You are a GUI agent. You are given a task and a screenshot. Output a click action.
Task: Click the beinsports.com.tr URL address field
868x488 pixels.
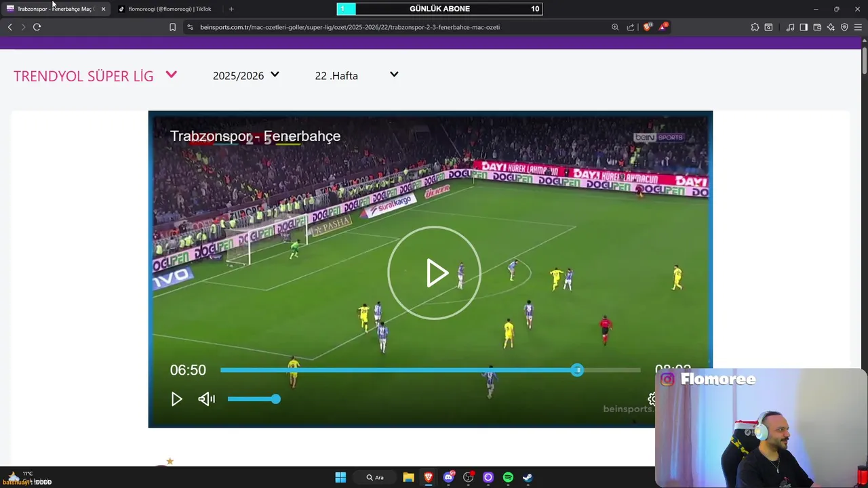tap(350, 27)
